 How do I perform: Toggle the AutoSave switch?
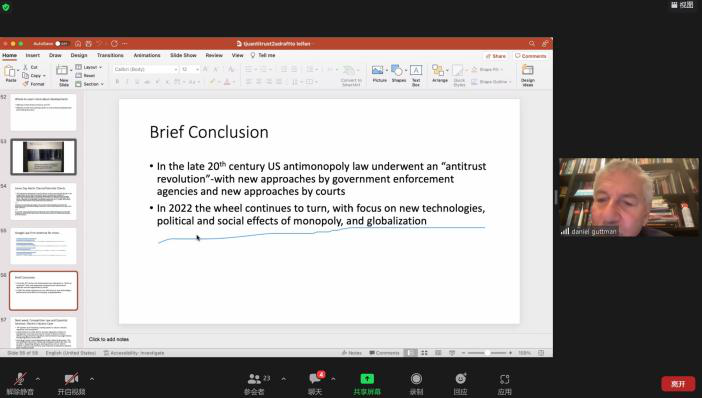coord(62,44)
